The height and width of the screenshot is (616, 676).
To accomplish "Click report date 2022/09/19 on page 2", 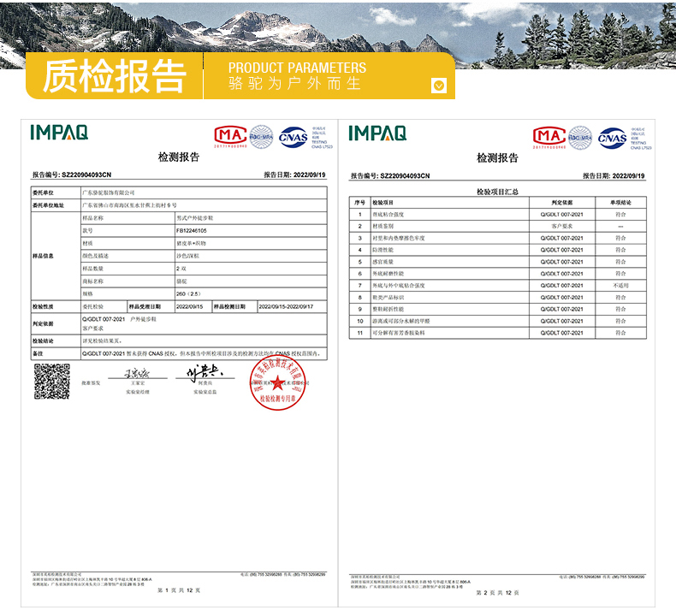I will 629,176.
